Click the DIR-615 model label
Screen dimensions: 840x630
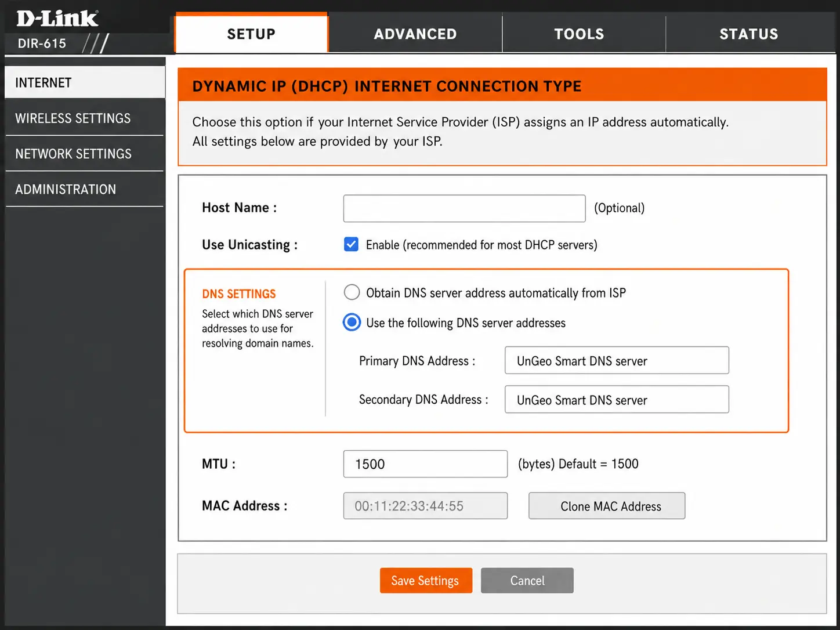42,44
